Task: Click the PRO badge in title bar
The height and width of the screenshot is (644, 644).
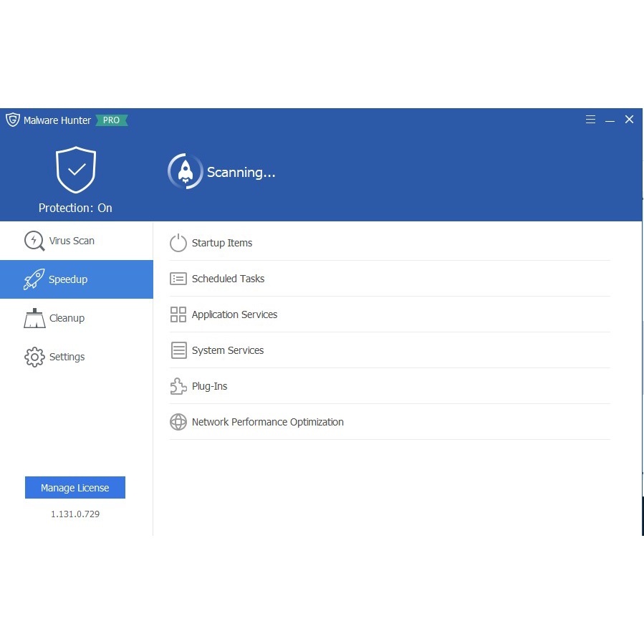Action: click(x=111, y=120)
